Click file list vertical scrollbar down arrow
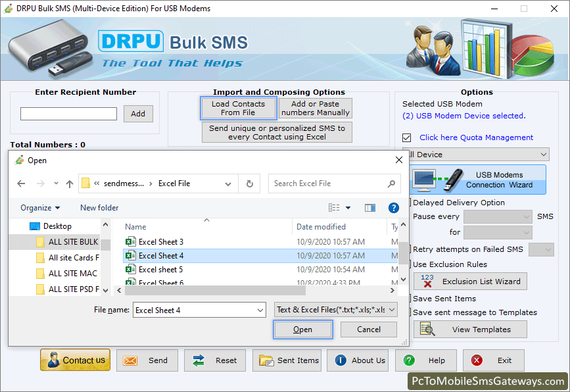 403,280
